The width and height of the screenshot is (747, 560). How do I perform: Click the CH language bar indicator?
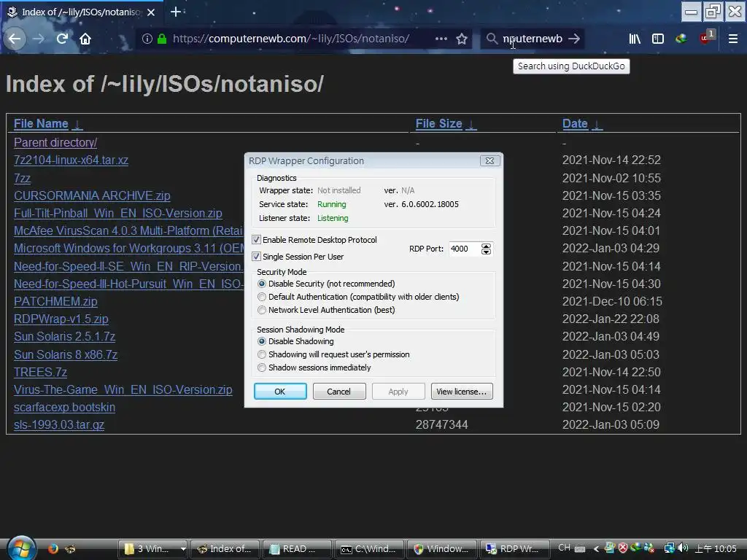coord(564,548)
